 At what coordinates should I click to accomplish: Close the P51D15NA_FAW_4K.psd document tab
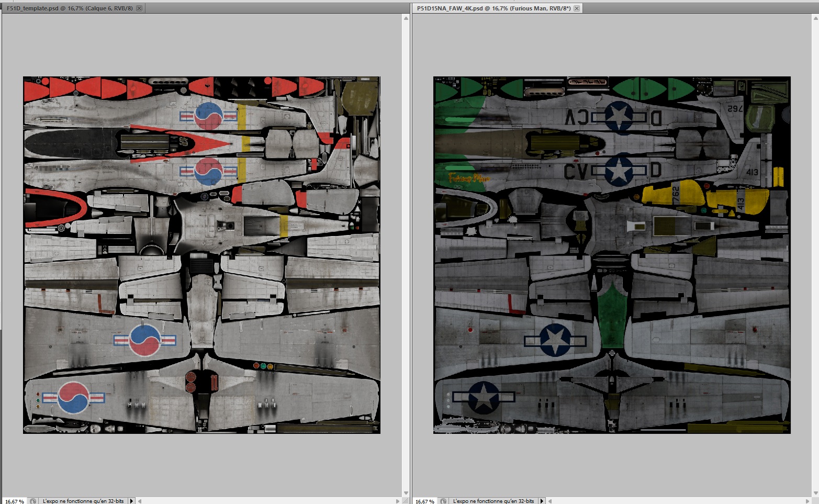577,8
